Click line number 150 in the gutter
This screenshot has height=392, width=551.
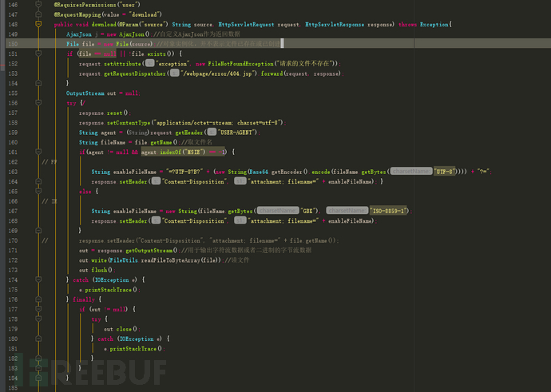pyautogui.click(x=13, y=44)
